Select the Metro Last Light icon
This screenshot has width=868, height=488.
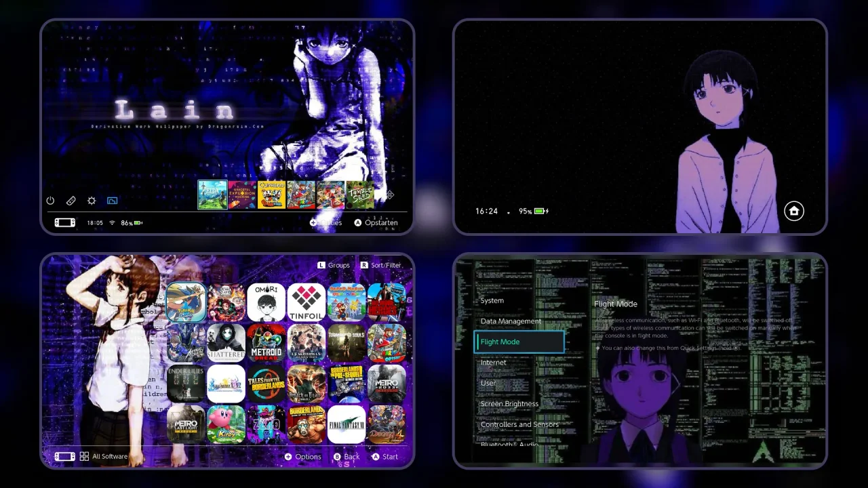point(186,424)
